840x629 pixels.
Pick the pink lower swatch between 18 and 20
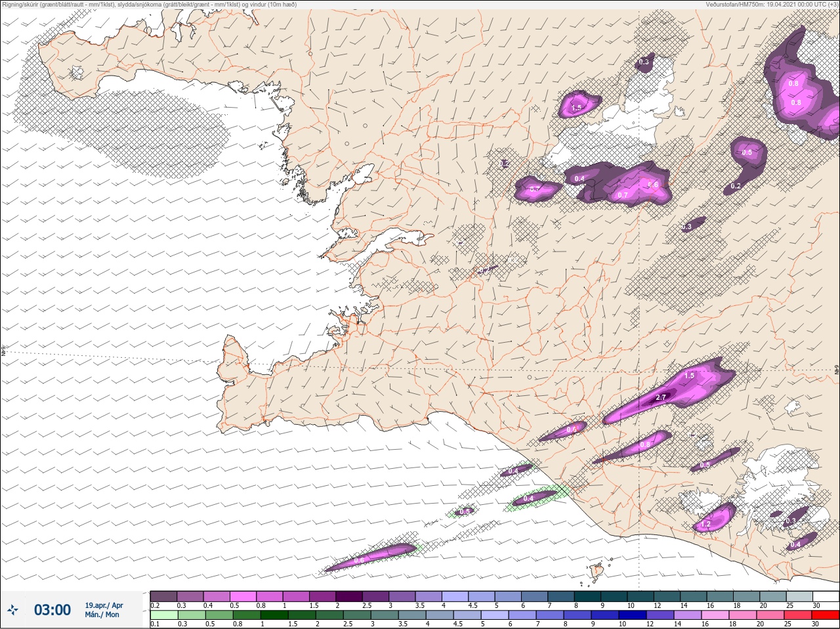coord(744,615)
